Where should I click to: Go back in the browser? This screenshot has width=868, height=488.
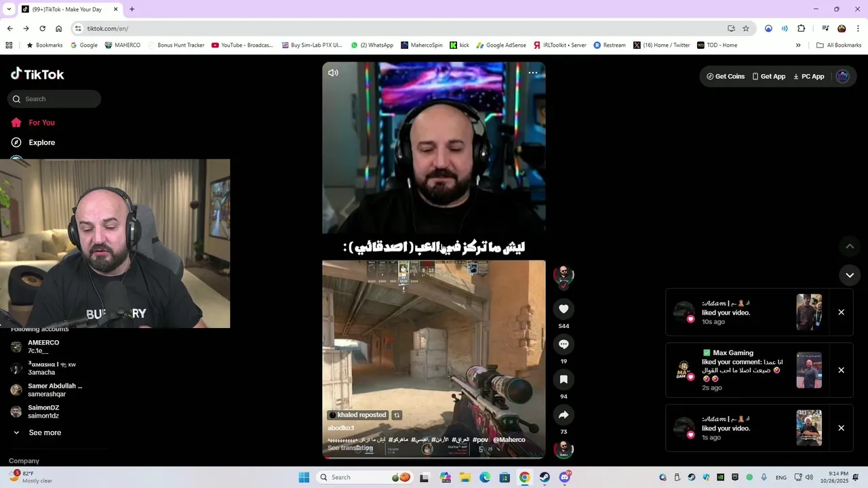(x=9, y=28)
